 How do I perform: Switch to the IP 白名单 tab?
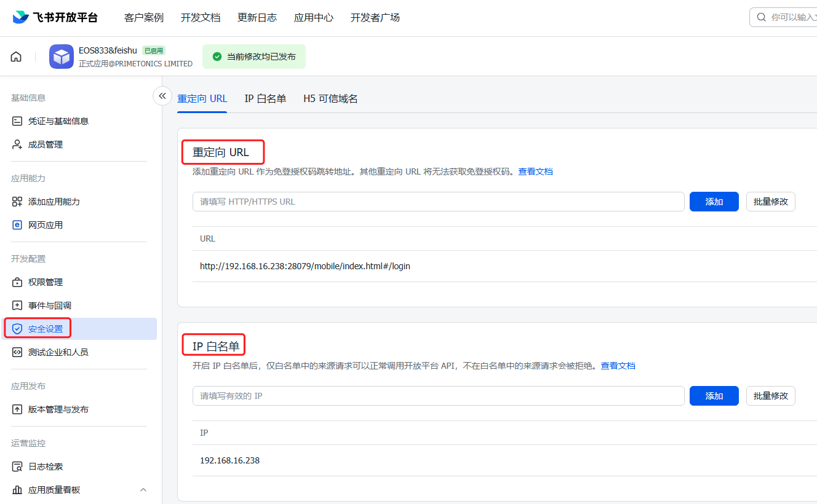[x=265, y=98]
